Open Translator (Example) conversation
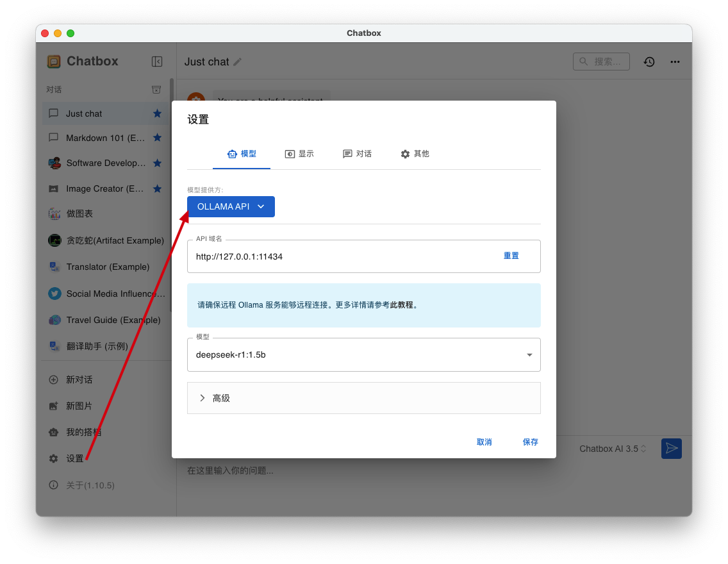This screenshot has height=564, width=728. 105,267
